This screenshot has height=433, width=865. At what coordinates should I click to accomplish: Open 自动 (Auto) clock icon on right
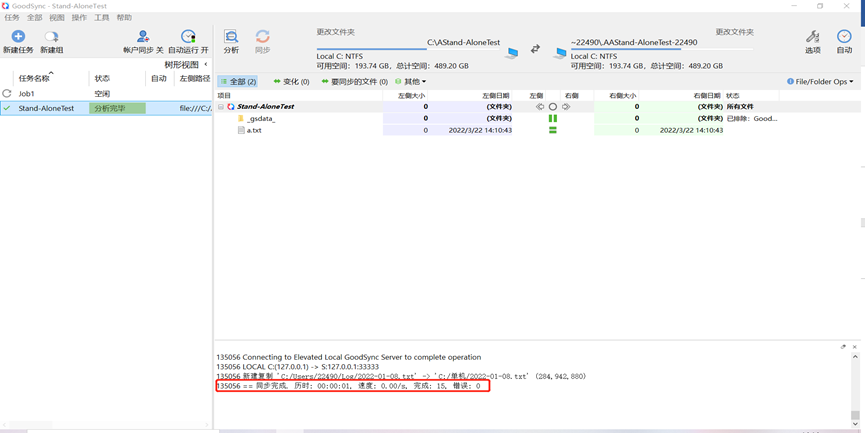pyautogui.click(x=844, y=36)
